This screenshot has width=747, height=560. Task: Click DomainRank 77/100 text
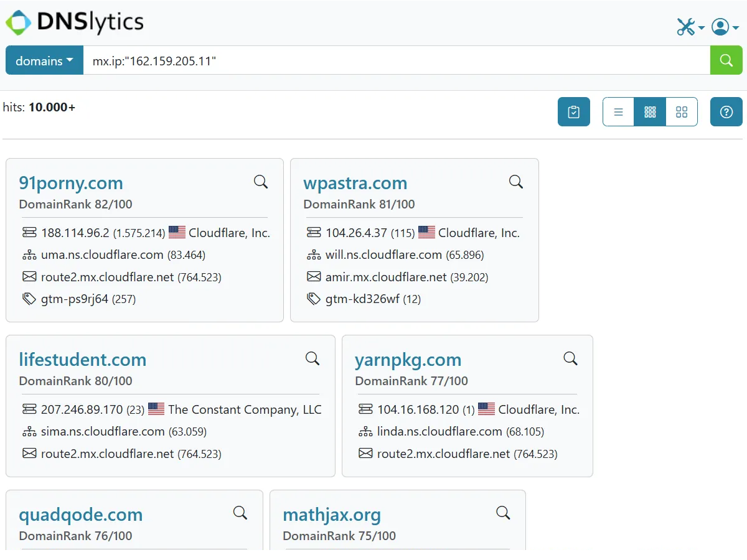(x=411, y=381)
